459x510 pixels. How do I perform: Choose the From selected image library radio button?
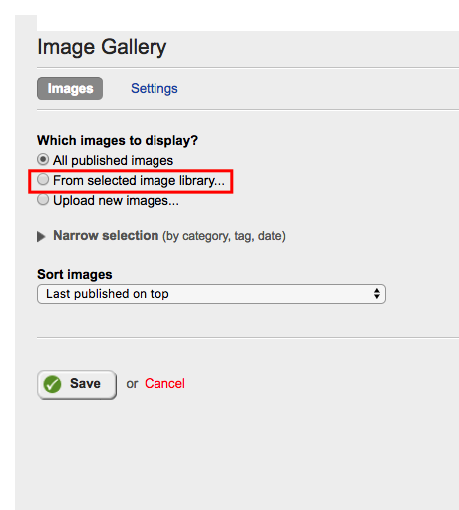coord(43,180)
